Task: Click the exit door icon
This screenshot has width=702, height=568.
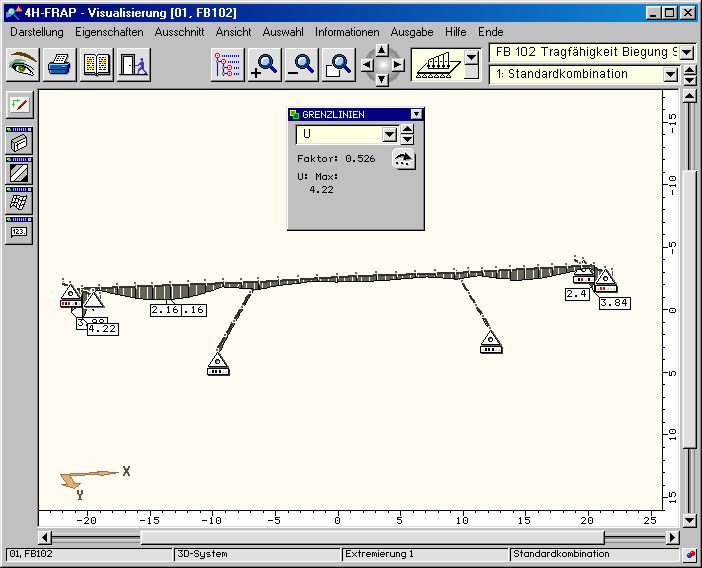Action: pyautogui.click(x=132, y=65)
